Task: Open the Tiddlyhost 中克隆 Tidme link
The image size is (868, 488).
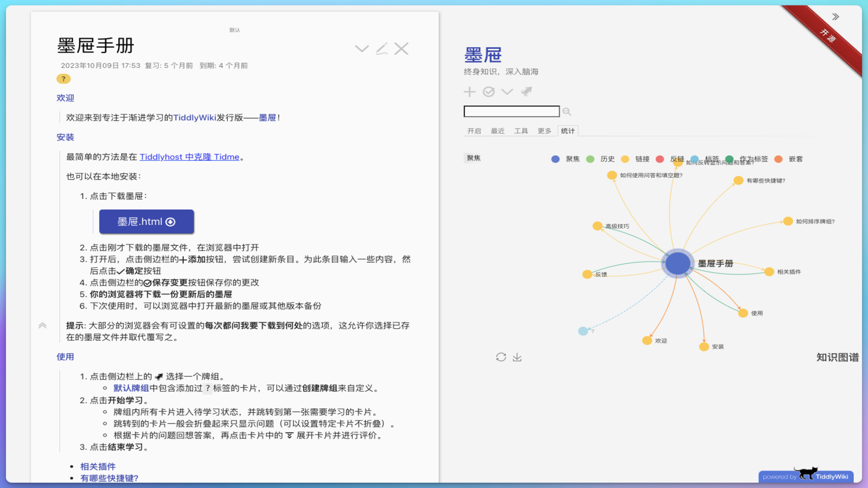Action: point(189,157)
